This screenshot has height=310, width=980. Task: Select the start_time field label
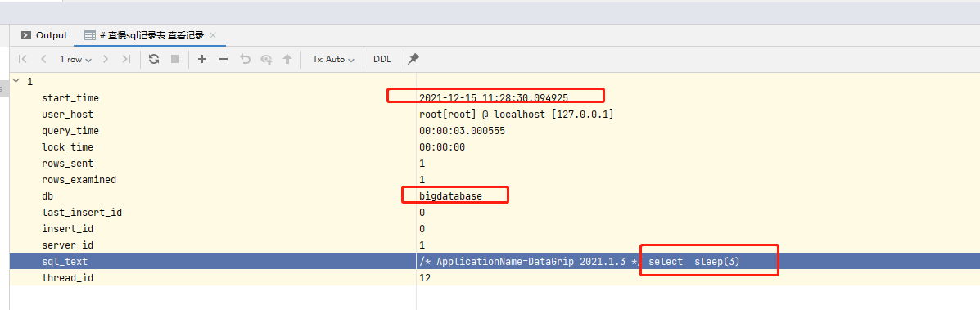pos(70,98)
